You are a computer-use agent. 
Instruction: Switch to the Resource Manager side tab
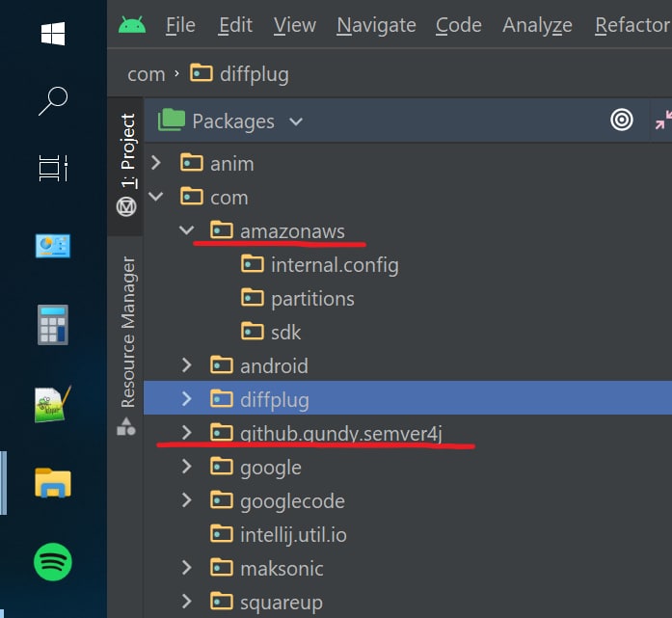pyautogui.click(x=127, y=332)
